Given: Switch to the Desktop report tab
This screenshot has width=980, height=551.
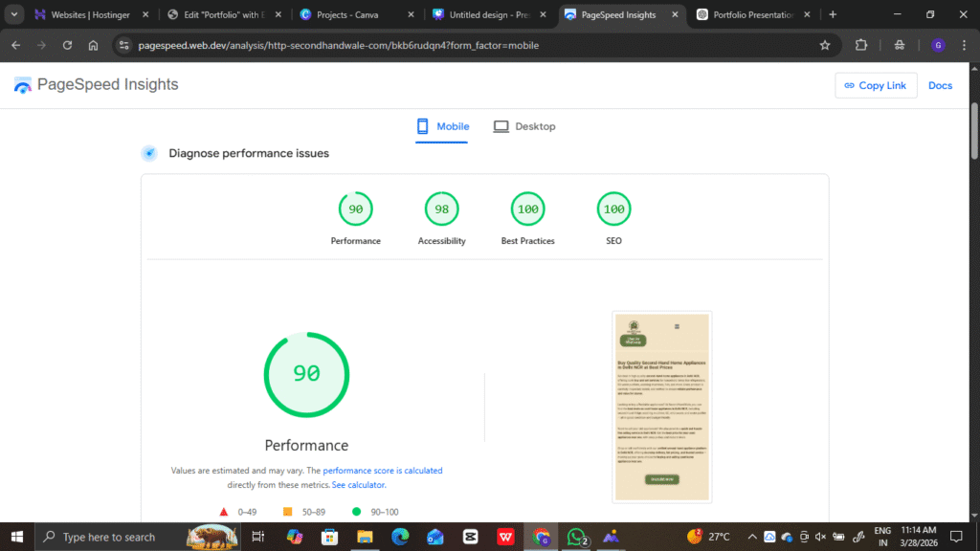Looking at the screenshot, I should [524, 126].
